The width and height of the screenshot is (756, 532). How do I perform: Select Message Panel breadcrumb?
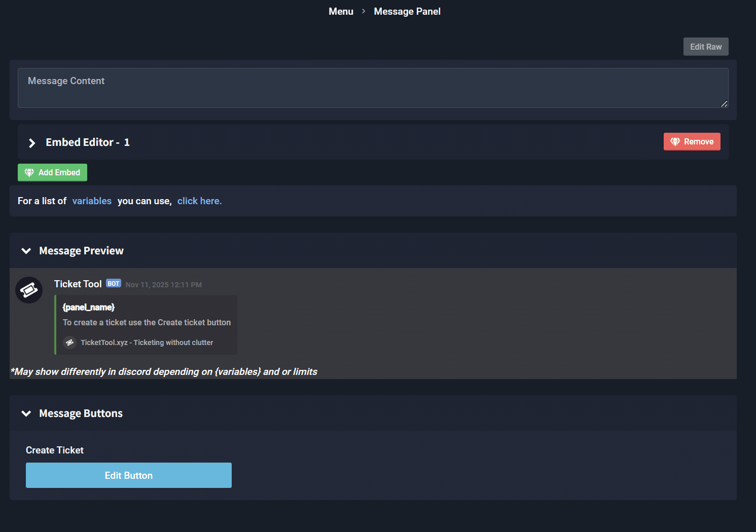pyautogui.click(x=407, y=11)
